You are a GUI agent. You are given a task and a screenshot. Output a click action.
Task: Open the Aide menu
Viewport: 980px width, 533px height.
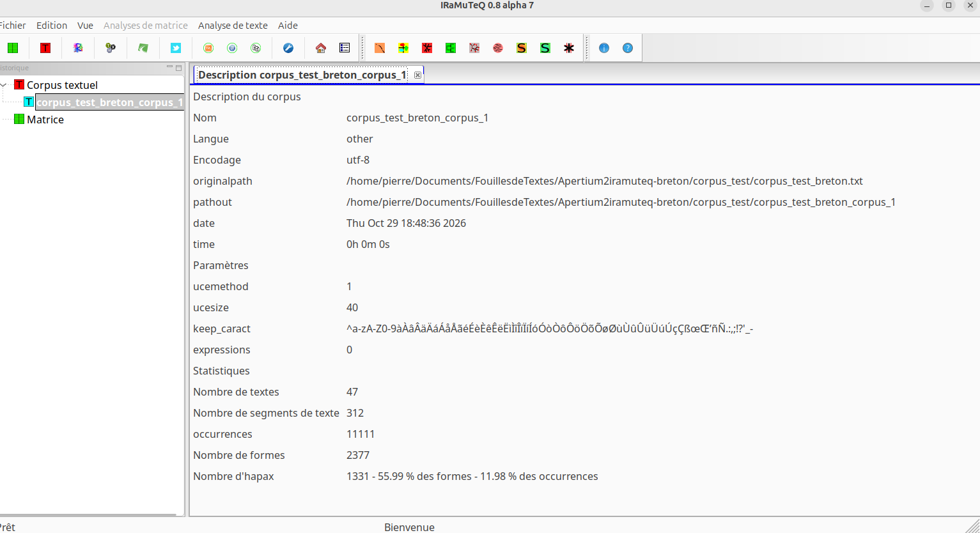point(288,26)
